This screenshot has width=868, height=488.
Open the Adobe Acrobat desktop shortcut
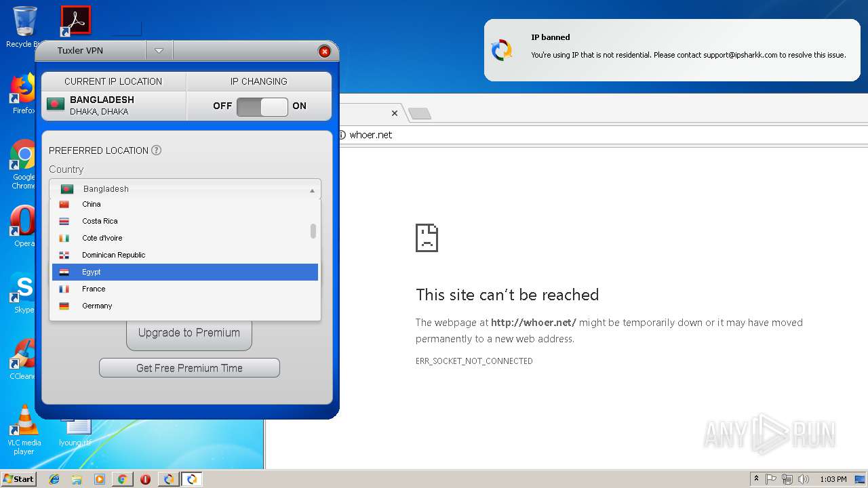coord(75,21)
